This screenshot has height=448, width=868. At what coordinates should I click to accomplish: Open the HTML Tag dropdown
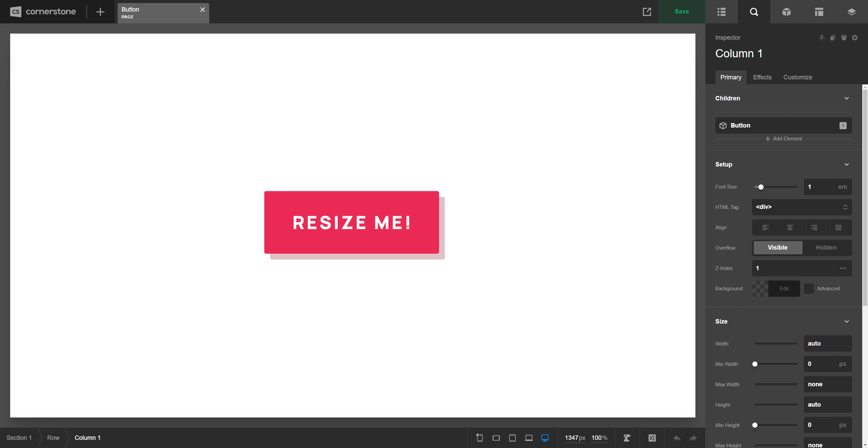(x=802, y=207)
